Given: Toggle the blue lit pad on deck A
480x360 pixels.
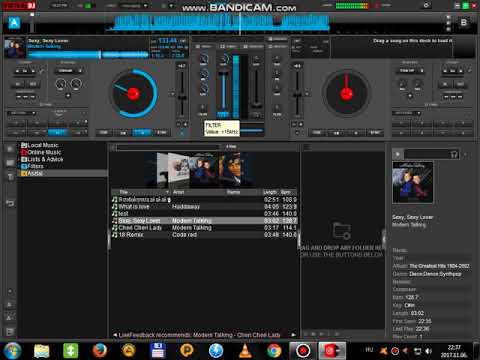Looking at the screenshot, I should [x=58, y=133].
